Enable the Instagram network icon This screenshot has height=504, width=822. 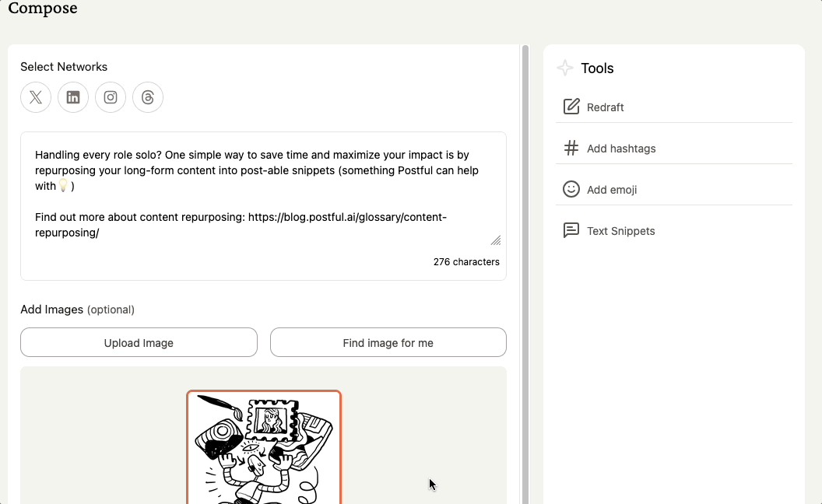tap(111, 97)
